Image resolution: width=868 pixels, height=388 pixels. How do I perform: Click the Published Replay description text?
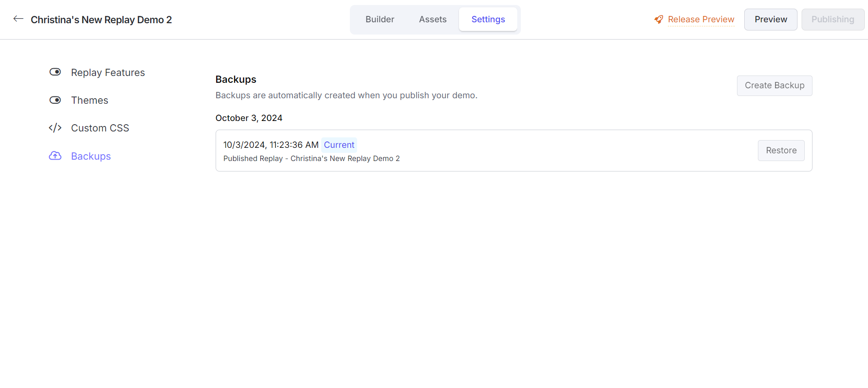pos(312,158)
